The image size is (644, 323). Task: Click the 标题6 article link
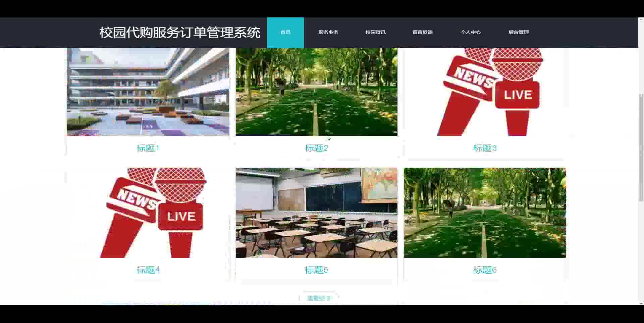(485, 270)
